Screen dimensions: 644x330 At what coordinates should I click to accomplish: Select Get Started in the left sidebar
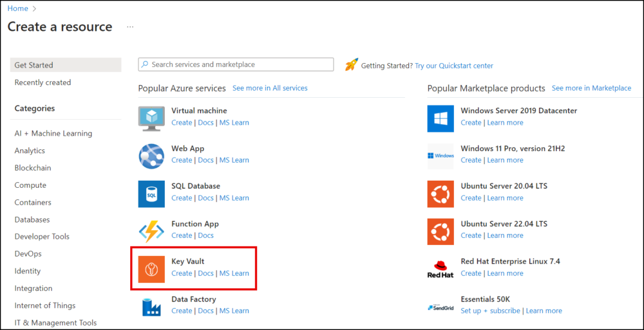tap(34, 65)
